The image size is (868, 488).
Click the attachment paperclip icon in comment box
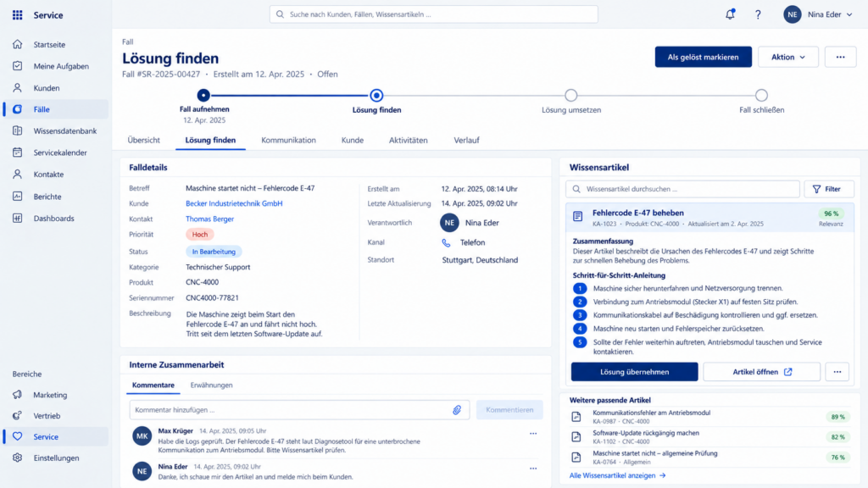point(457,410)
